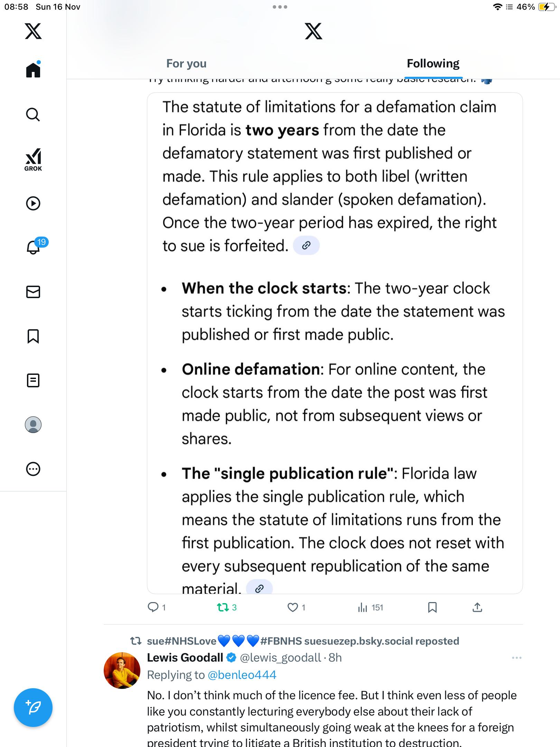
Task: Select the Following tab
Action: click(433, 64)
